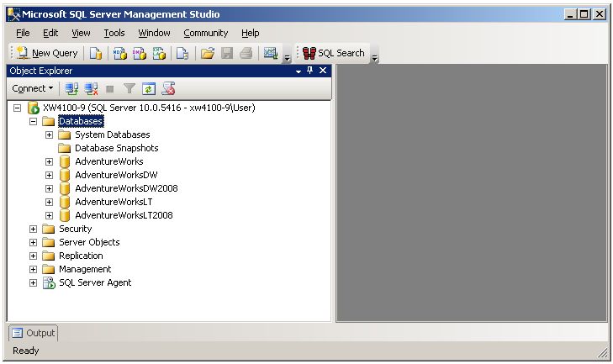Viewport: 613px width, 364px height.
Task: Select the XW4100-9 server tree item
Action: 149,108
